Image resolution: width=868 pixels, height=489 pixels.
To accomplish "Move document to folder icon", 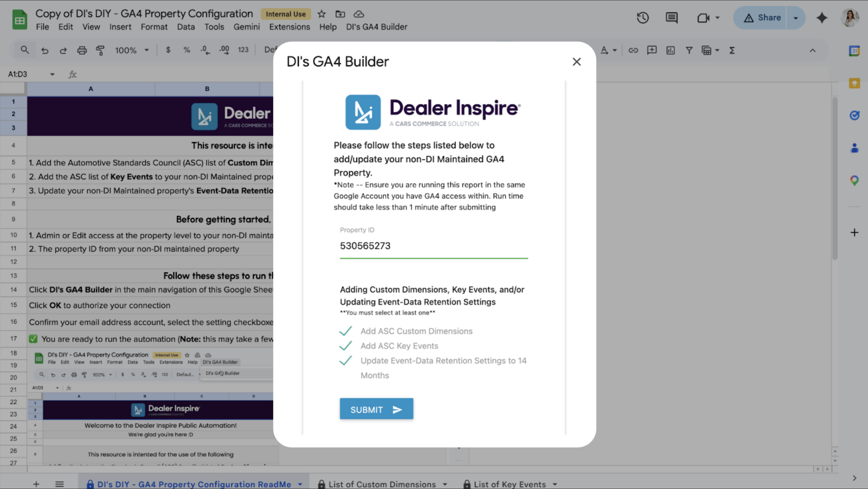I will [340, 14].
